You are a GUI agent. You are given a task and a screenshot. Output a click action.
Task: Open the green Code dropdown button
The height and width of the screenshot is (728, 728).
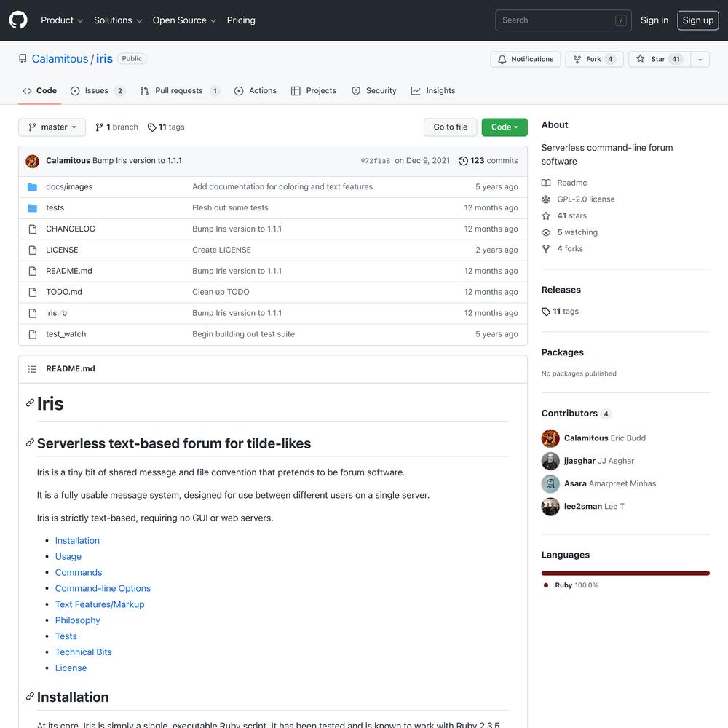pyautogui.click(x=505, y=127)
